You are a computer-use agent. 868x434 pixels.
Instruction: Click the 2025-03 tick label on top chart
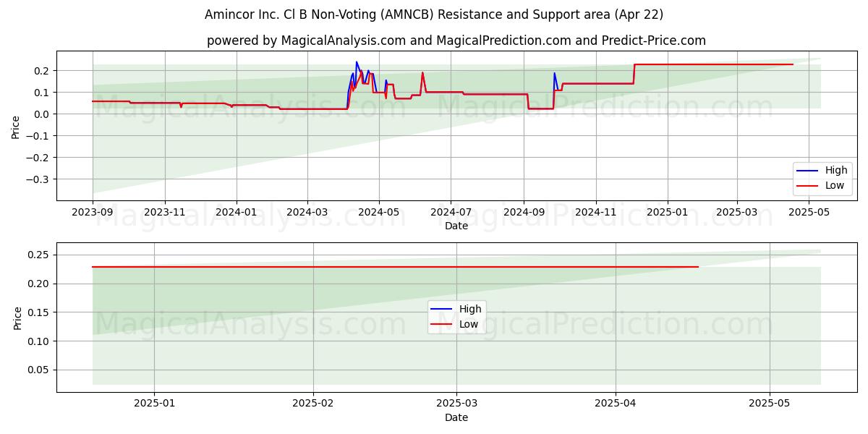[737, 213]
